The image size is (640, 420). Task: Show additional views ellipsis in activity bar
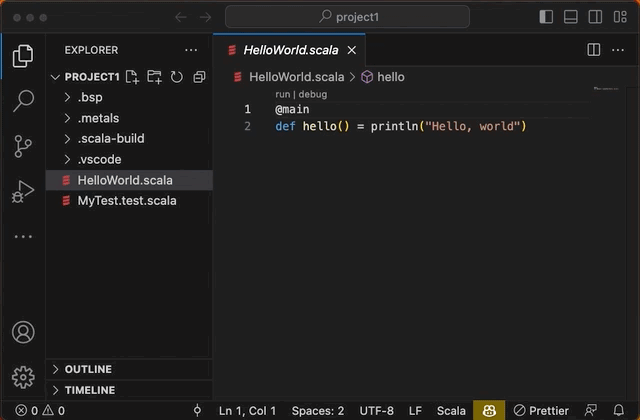click(23, 236)
